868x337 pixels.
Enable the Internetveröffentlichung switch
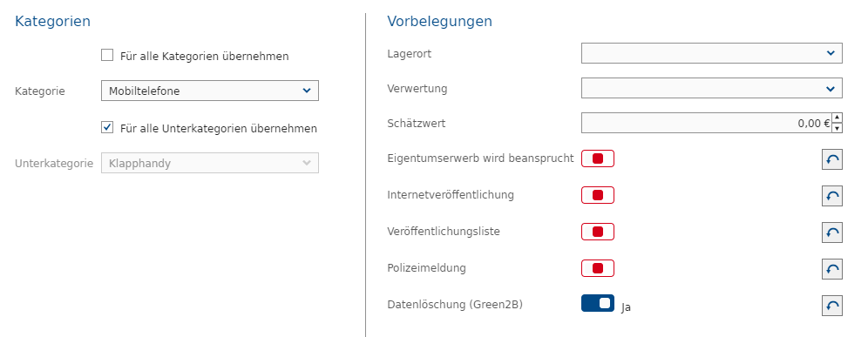pyautogui.click(x=598, y=195)
